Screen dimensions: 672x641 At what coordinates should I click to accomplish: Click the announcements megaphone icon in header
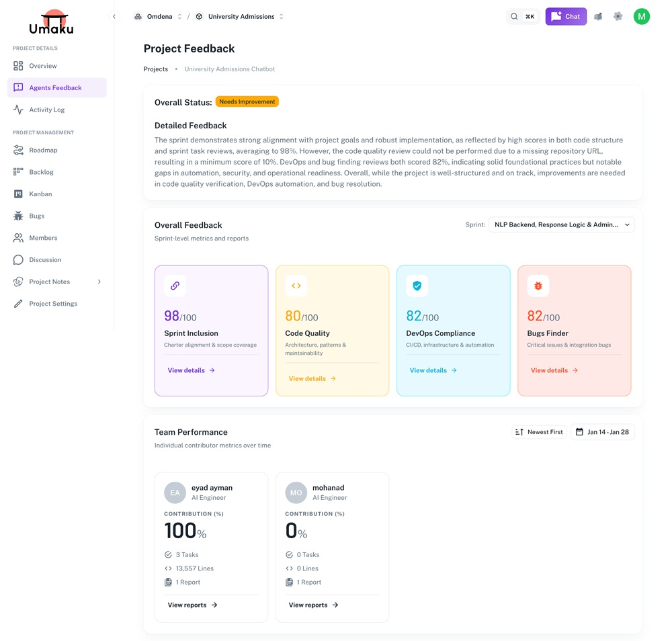coord(598,17)
